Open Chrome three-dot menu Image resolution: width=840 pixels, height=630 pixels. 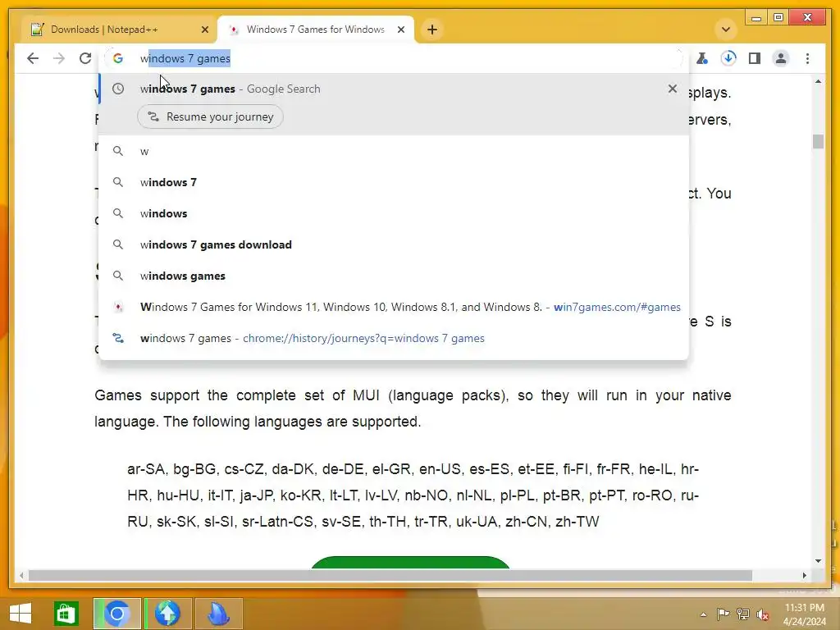click(x=807, y=58)
